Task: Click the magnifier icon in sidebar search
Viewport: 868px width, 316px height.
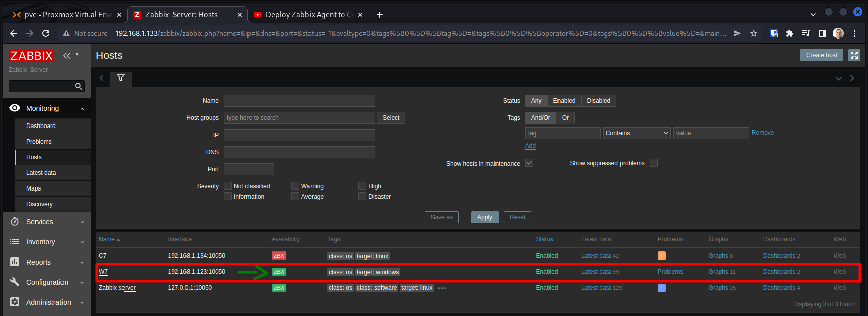Action: pos(78,86)
